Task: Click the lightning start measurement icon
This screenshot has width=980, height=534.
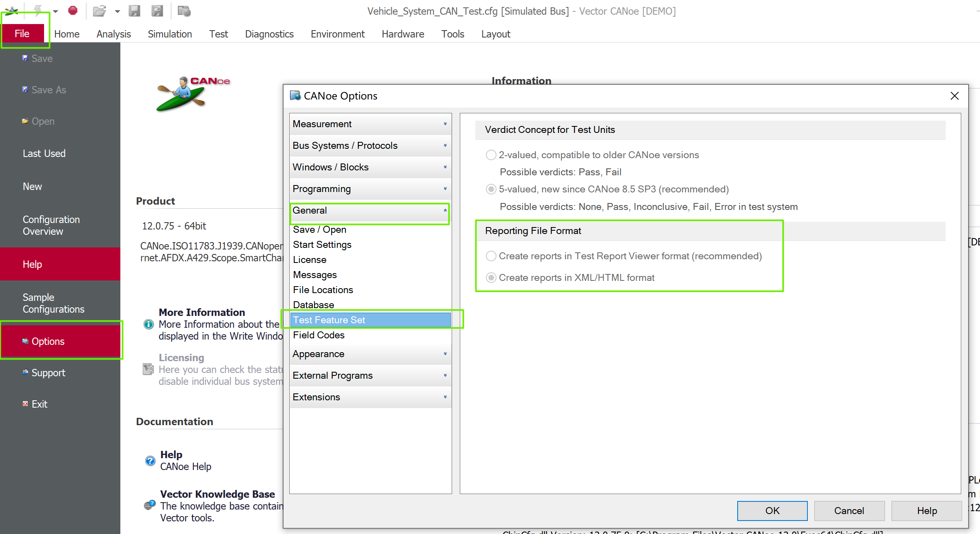Action: [38, 11]
